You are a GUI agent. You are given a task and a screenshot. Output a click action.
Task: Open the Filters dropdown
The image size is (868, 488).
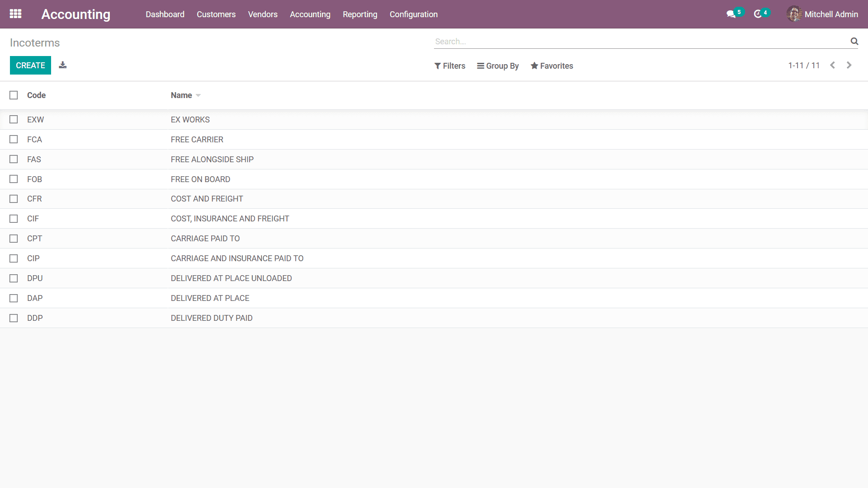pyautogui.click(x=450, y=66)
